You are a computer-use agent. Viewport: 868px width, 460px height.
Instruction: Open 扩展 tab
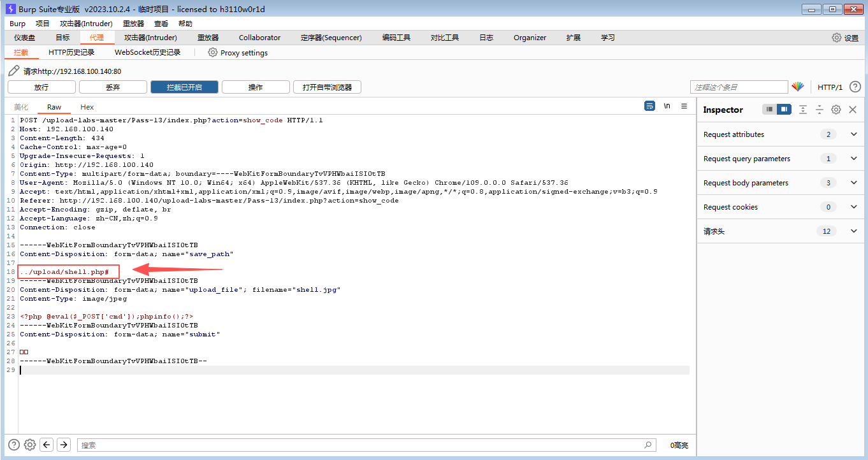pyautogui.click(x=574, y=38)
